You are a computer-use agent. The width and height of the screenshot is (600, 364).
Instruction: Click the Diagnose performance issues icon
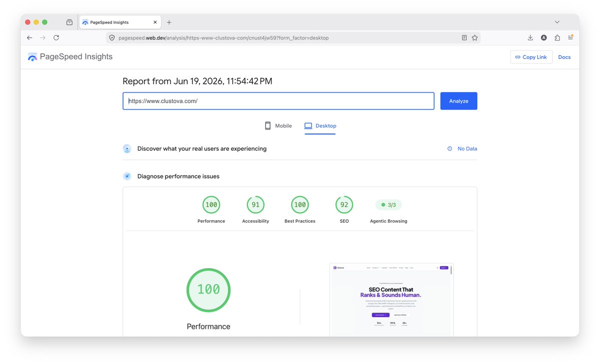(127, 176)
